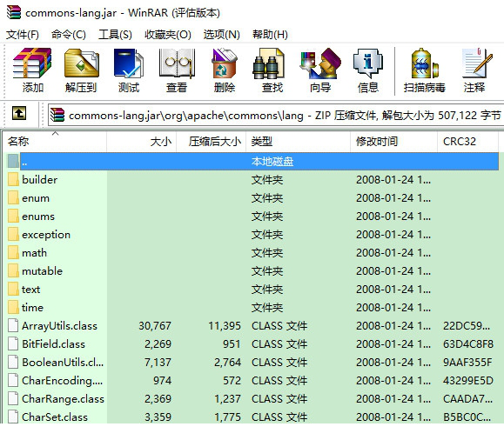Click the CharSet.class file icon
504x440 pixels.
13,417
